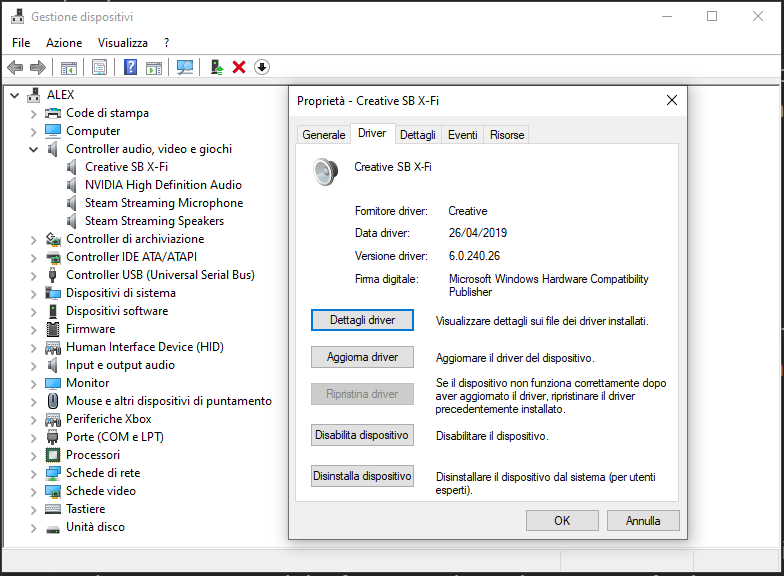Click the 'Fornitore driver:' label
This screenshot has width=784, height=576.
(391, 211)
